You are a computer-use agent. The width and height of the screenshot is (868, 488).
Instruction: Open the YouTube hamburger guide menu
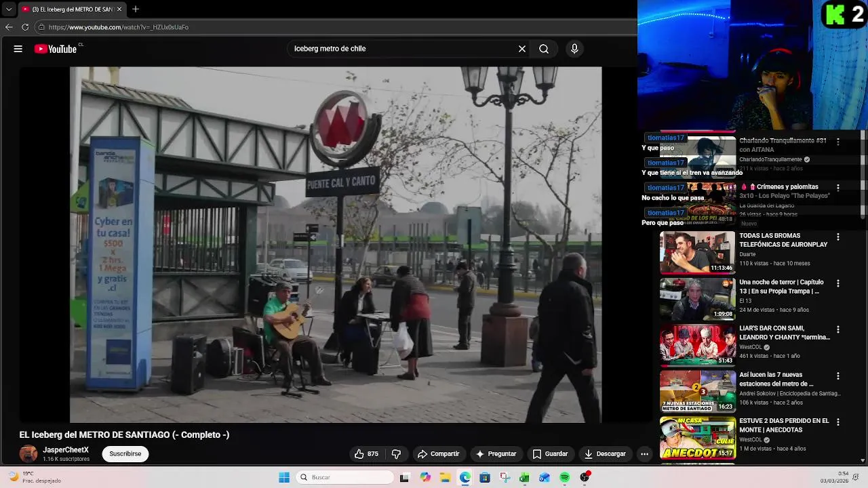pyautogui.click(x=18, y=49)
